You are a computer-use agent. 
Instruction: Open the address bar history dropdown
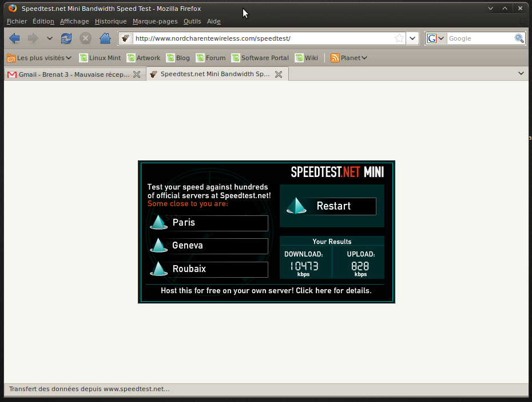pyautogui.click(x=412, y=38)
